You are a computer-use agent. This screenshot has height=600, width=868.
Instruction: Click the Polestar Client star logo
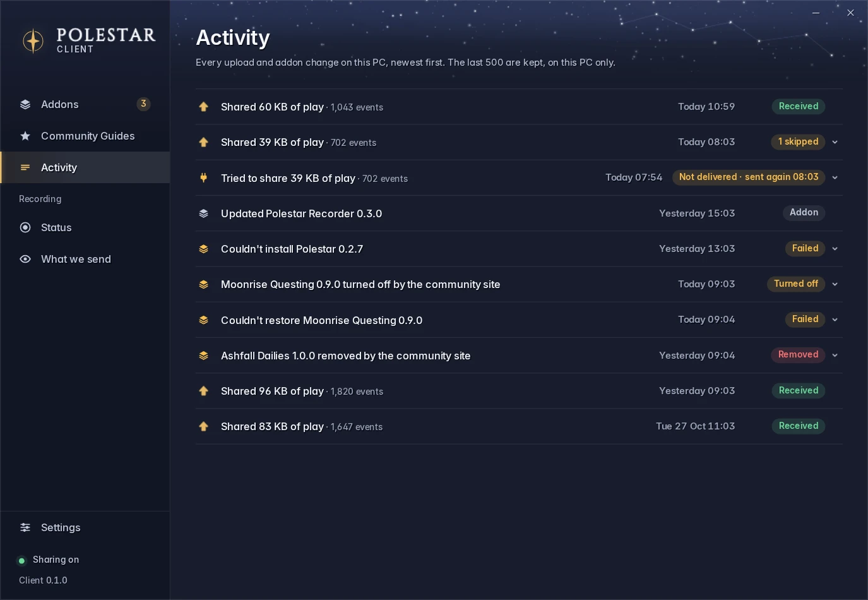point(33,41)
